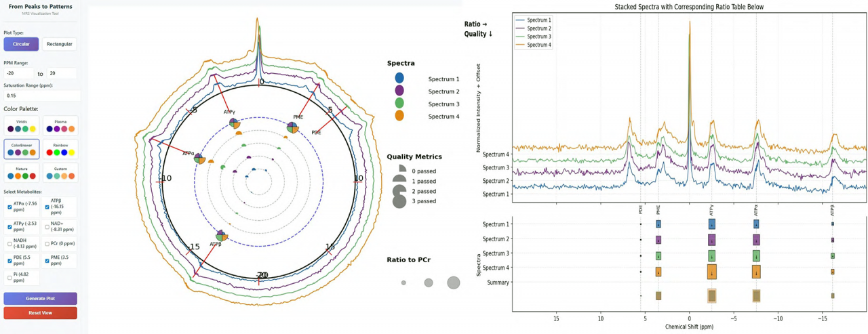This screenshot has width=868, height=334.
Task: Switch to Rectangular plot type
Action: click(59, 44)
